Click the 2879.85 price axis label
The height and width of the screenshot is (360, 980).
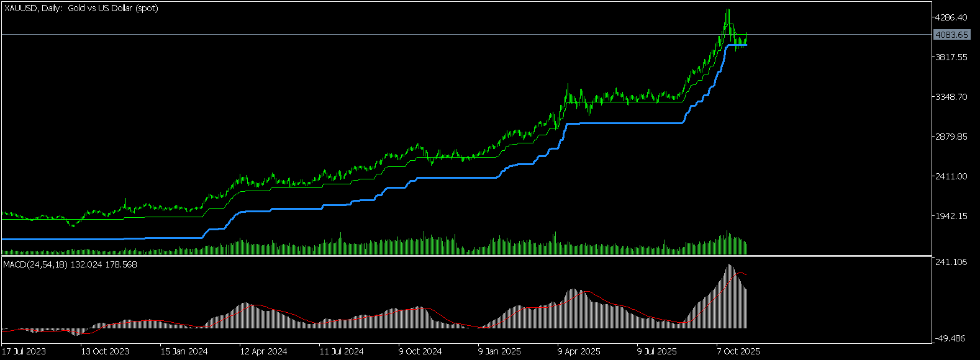click(x=951, y=137)
